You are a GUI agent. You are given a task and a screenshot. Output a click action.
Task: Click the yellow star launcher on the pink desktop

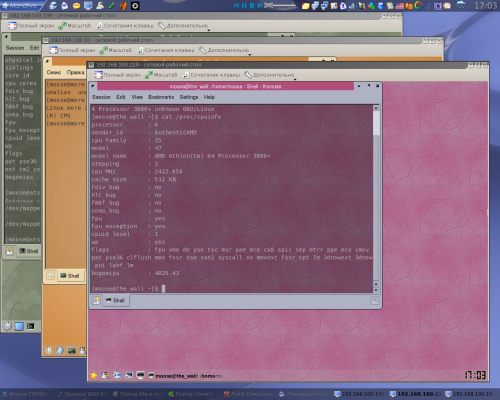point(94,375)
